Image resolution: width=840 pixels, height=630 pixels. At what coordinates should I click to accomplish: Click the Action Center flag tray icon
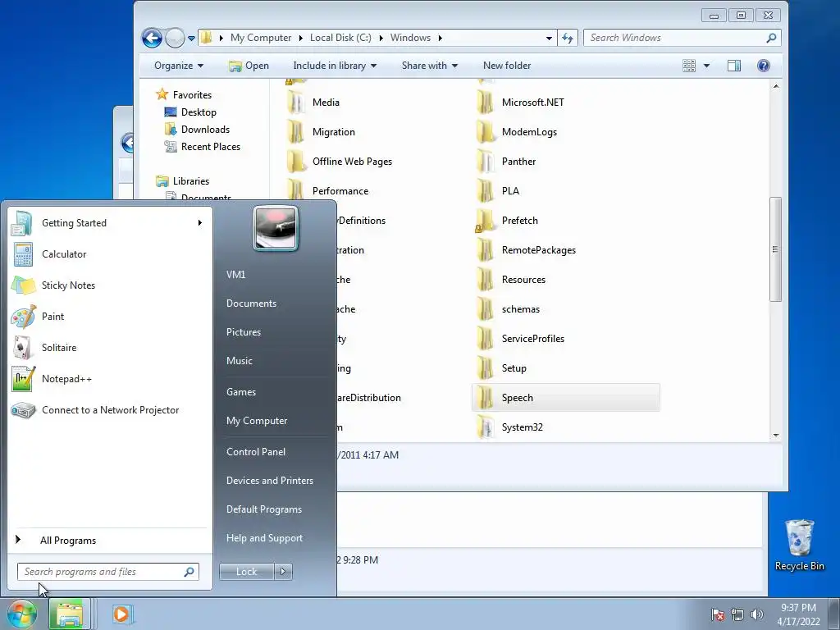(x=718, y=614)
